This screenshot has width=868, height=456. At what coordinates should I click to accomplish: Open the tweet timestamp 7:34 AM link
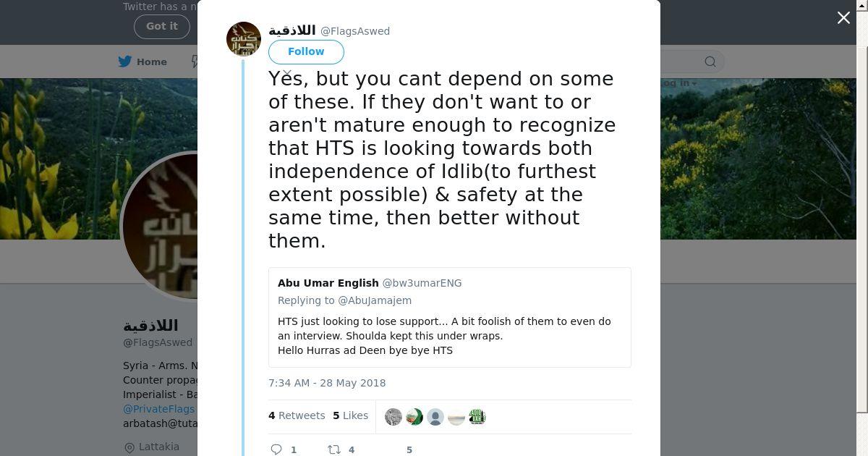pos(327,383)
